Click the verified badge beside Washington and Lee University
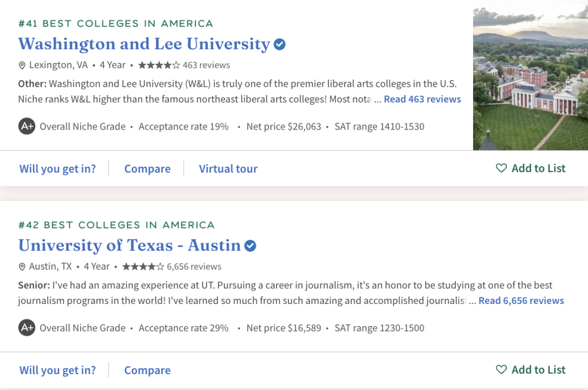Image resolution: width=588 pixels, height=390 pixels. 280,44
